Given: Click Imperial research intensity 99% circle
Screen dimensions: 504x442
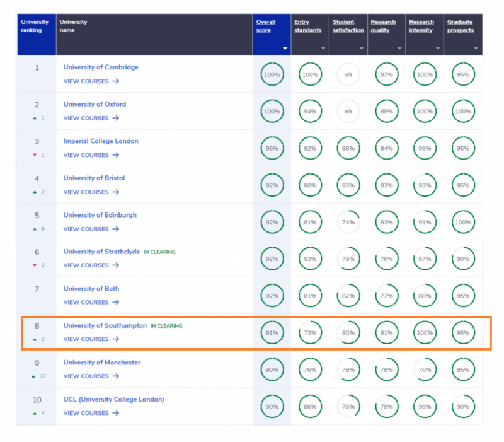Looking at the screenshot, I should pos(425,148).
